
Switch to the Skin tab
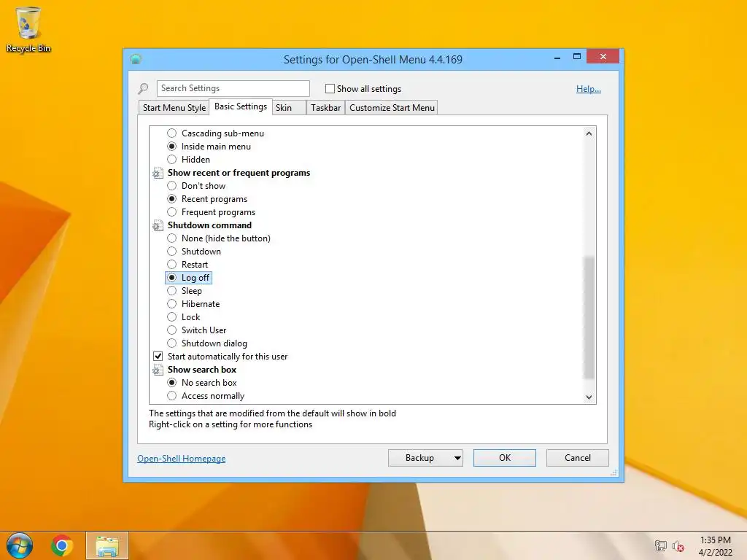pos(289,108)
